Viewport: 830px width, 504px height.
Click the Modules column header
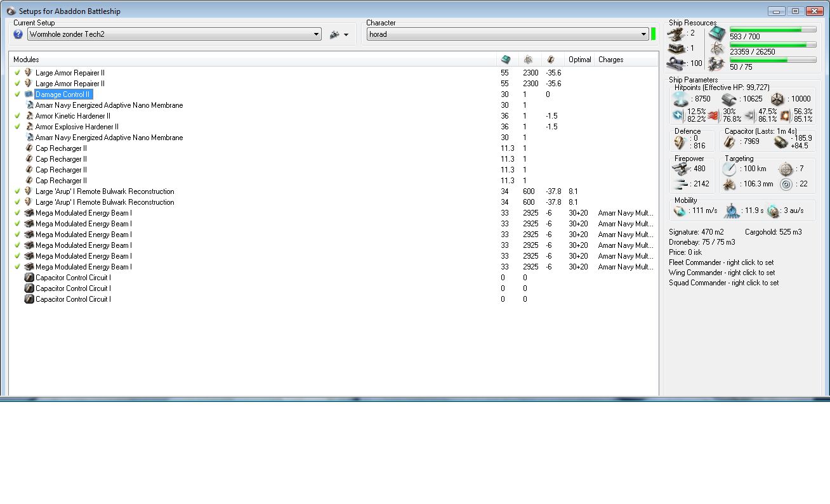coord(253,60)
